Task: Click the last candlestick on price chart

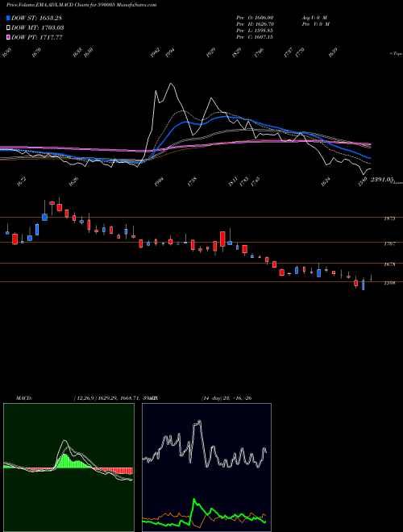Action: [x=371, y=279]
